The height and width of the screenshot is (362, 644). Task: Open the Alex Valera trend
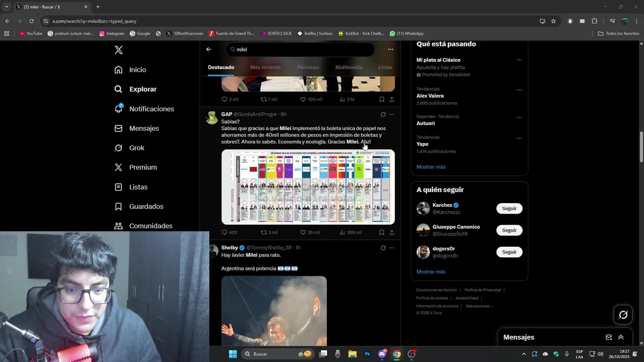pyautogui.click(x=430, y=96)
